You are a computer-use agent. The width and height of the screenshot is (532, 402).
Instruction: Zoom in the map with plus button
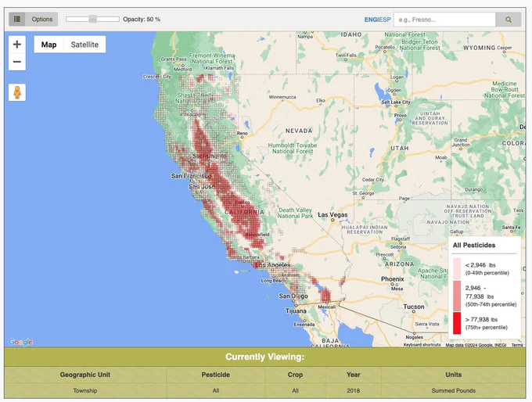click(17, 44)
